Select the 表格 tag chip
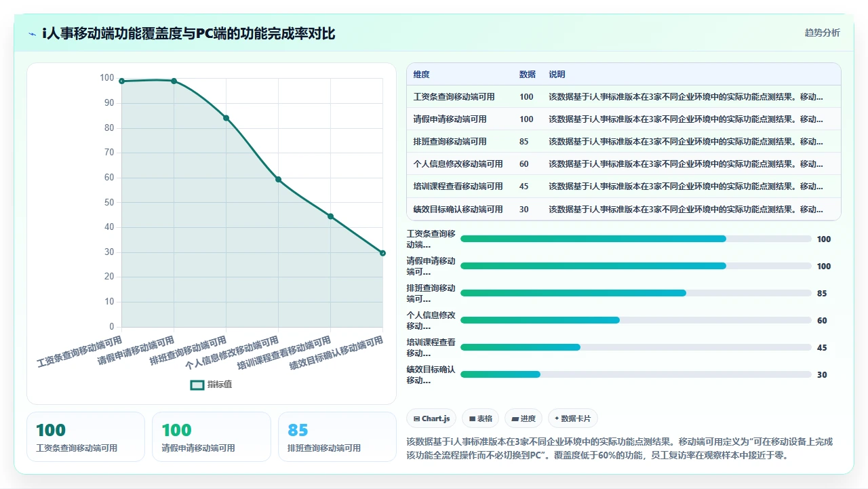 (x=481, y=418)
